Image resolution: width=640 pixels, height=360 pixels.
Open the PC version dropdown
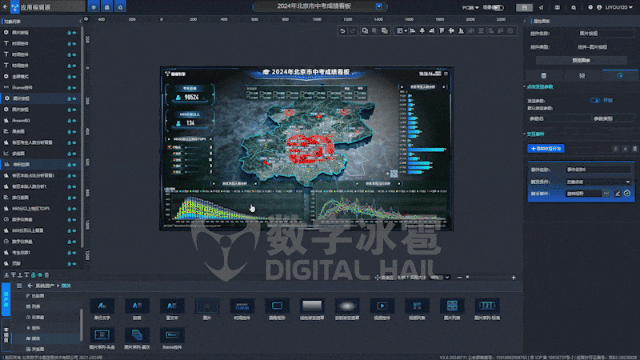[x=470, y=7]
